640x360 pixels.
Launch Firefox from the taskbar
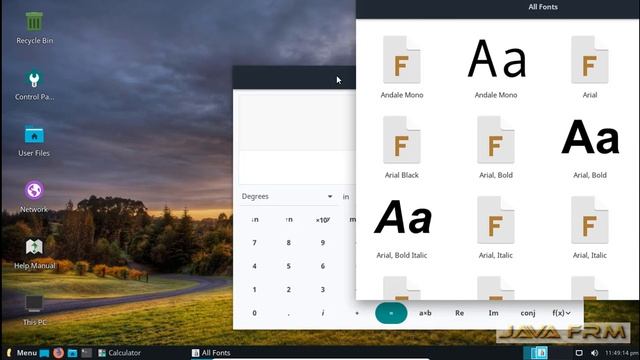pyautogui.click(x=58, y=353)
